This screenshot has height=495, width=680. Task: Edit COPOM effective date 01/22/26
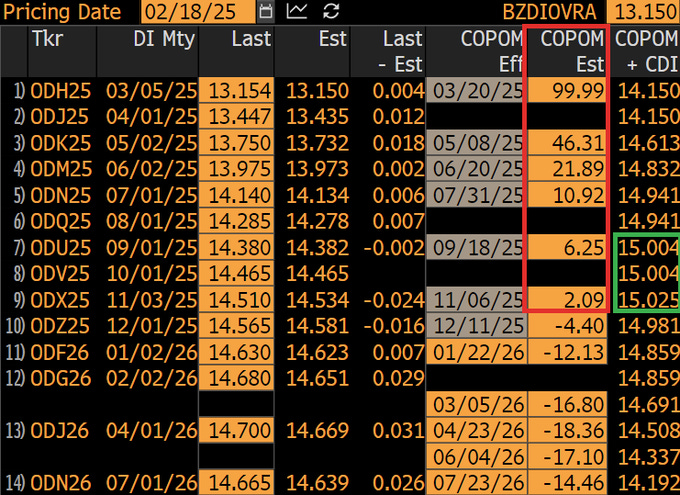point(476,352)
